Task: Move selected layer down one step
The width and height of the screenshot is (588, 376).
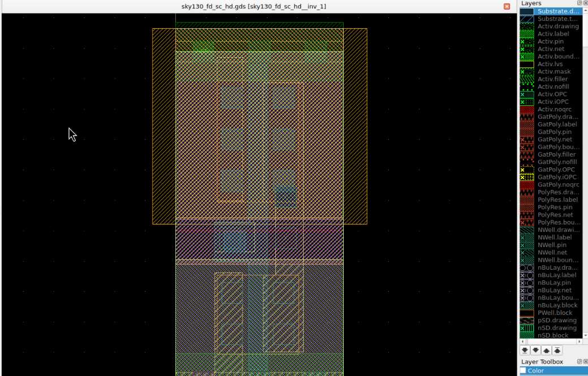Action: [x=536, y=351]
